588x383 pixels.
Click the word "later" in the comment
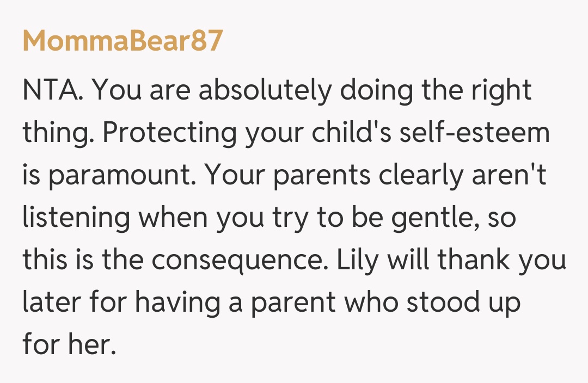click(x=52, y=302)
